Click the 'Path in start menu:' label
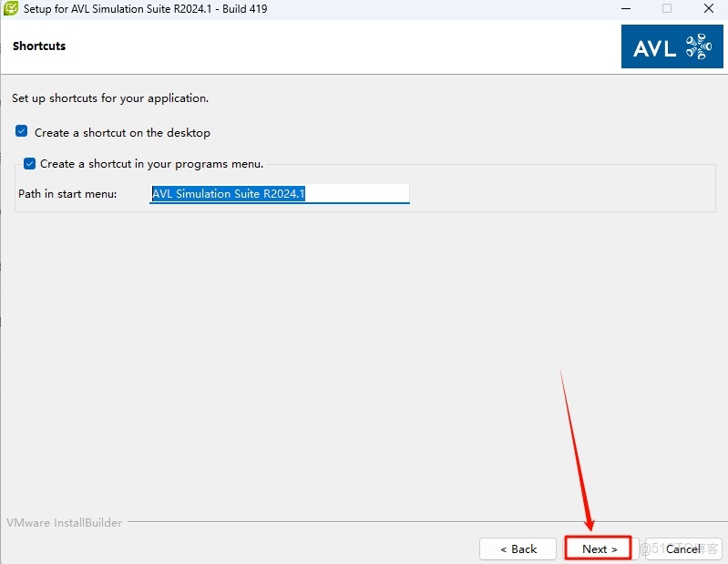Viewport: 728px width, 564px height. (x=67, y=193)
